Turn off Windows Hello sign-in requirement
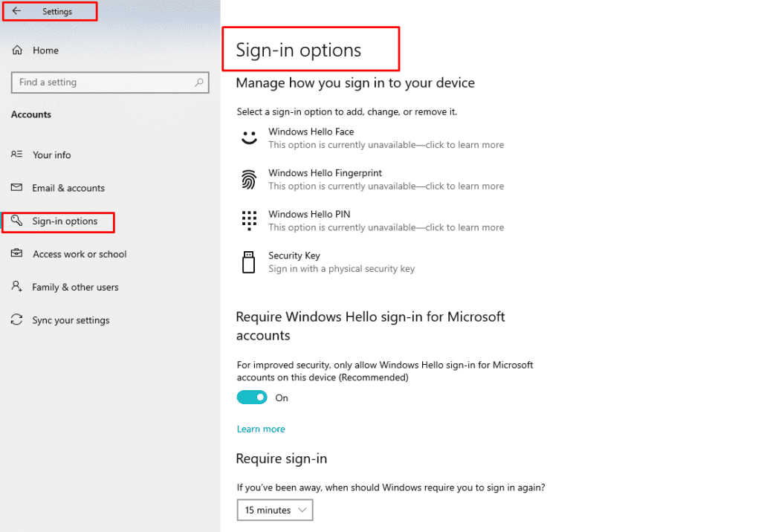 (x=252, y=398)
